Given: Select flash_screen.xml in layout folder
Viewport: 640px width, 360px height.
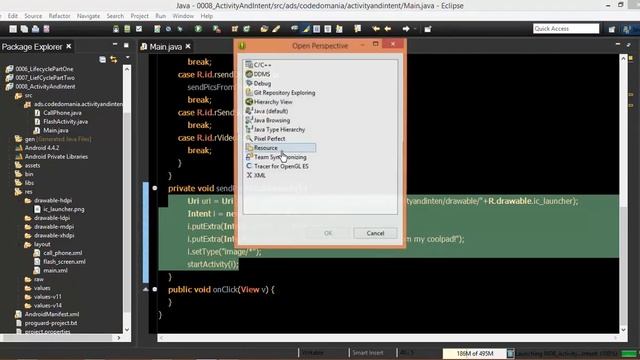Looking at the screenshot, I should [x=60, y=262].
